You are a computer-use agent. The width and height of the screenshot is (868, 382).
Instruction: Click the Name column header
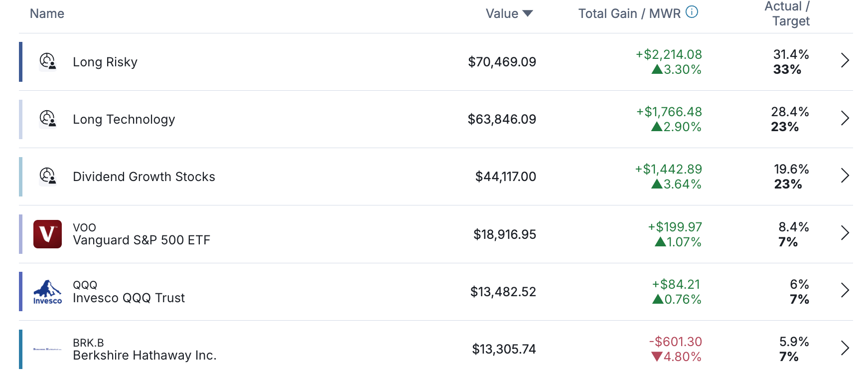point(47,13)
